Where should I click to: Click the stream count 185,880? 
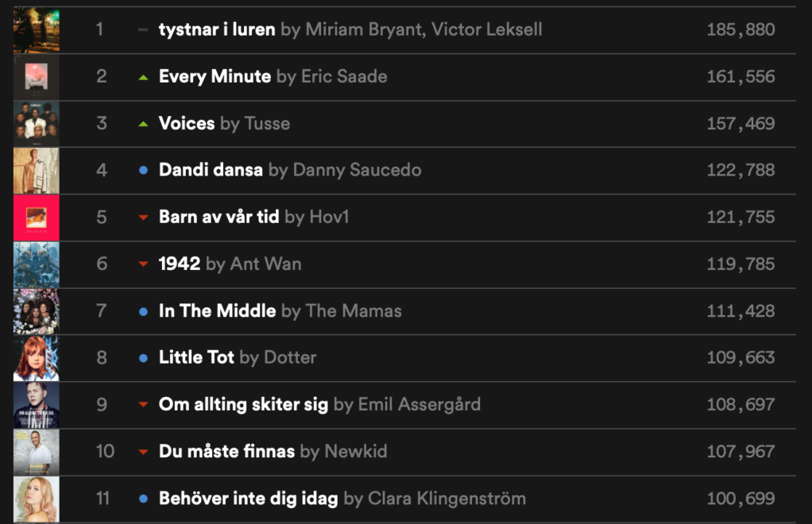point(740,30)
